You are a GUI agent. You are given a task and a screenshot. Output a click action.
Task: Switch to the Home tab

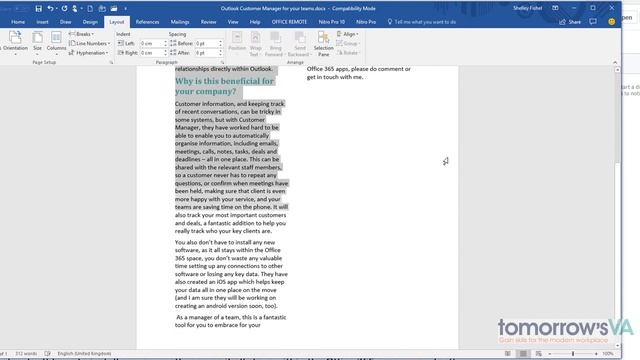pos(18,22)
